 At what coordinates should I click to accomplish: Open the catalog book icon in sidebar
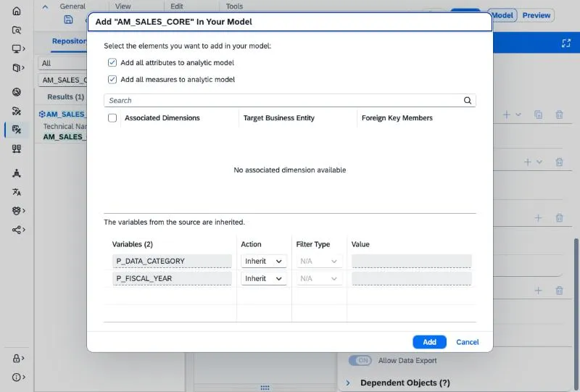point(17,67)
